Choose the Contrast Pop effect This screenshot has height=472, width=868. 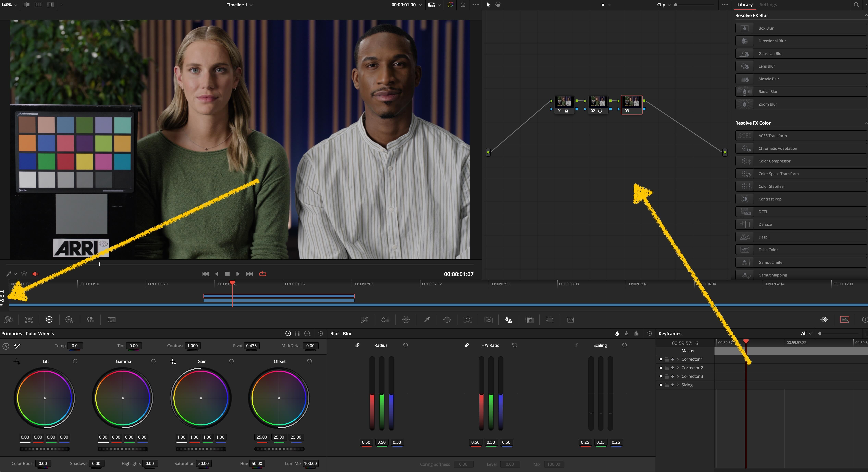tap(801, 199)
